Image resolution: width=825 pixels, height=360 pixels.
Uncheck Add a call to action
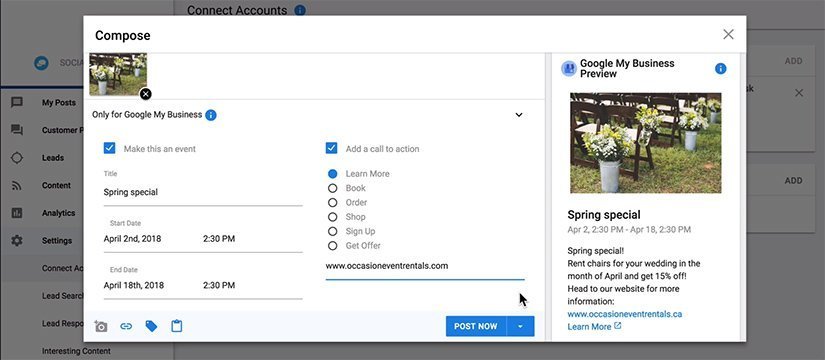coord(331,148)
